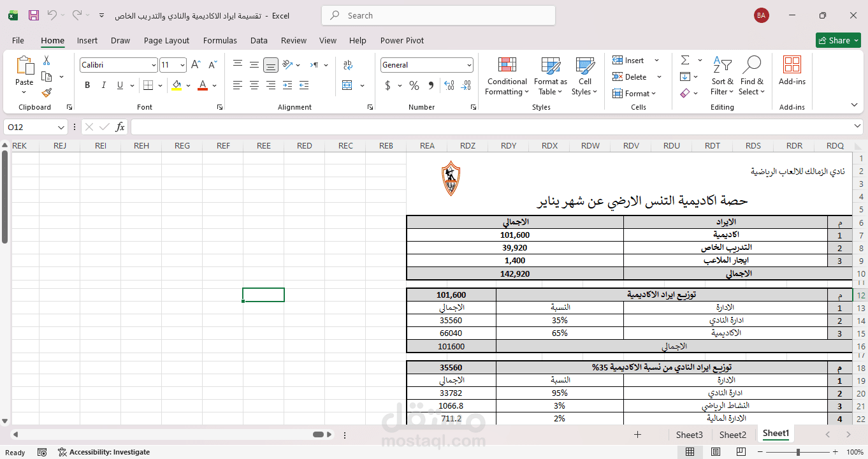Screen dimensions: 868x459
Task: Click the Search box in title bar
Action: [438, 15]
